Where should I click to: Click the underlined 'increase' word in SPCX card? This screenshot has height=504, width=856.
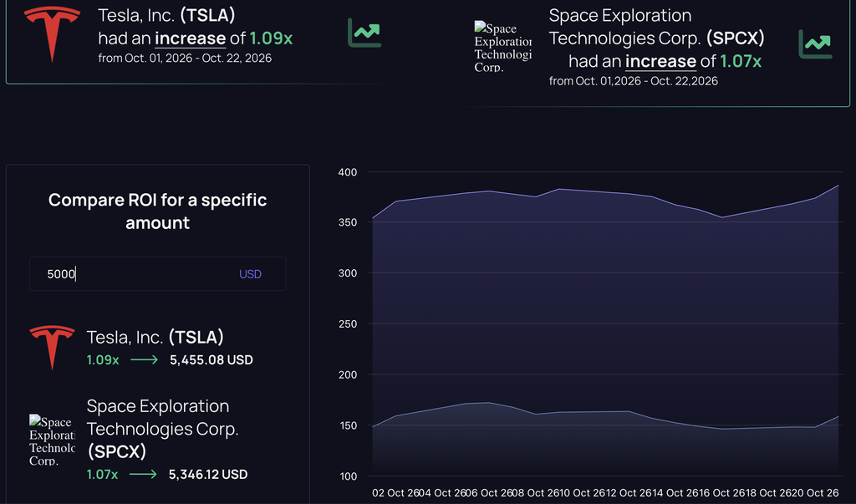tap(660, 61)
